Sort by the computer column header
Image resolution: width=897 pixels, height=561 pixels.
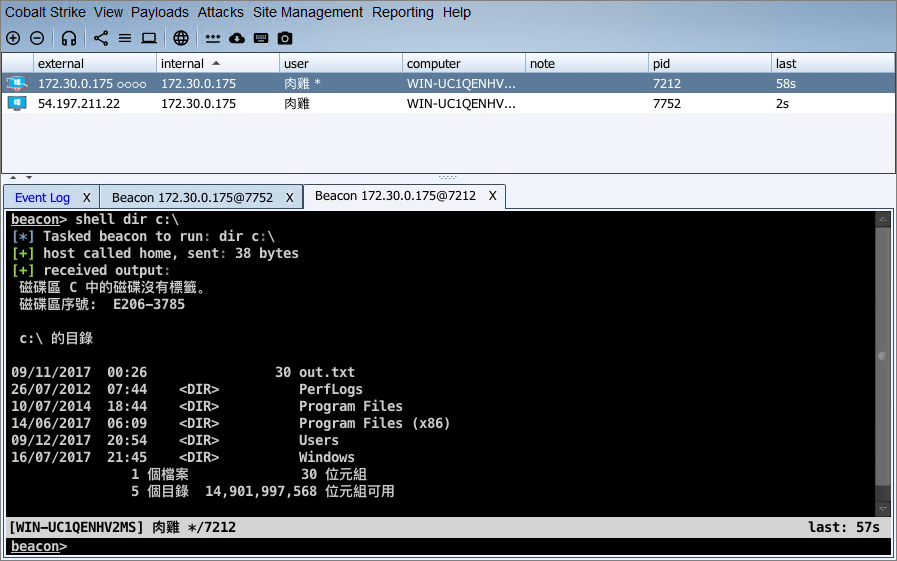(464, 63)
